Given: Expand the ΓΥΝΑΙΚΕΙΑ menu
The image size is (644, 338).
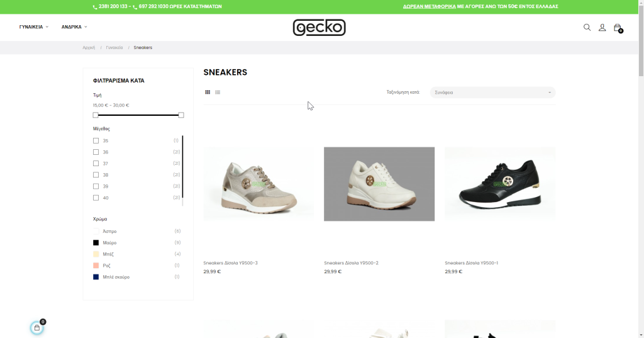Looking at the screenshot, I should click(x=34, y=26).
